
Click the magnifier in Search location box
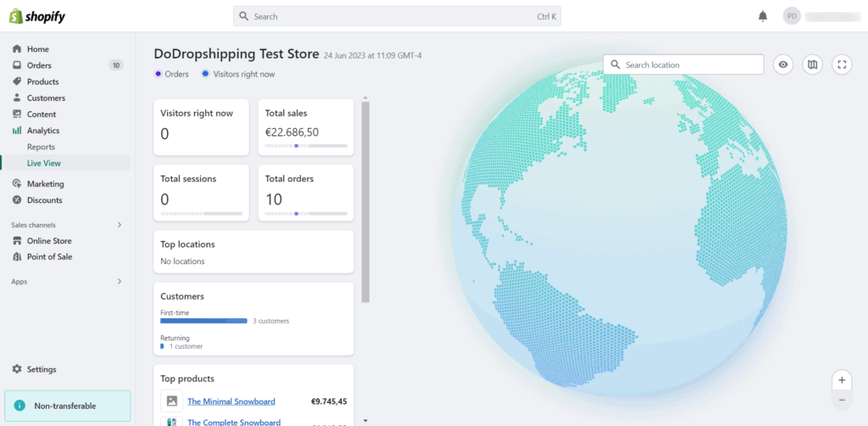coord(615,64)
